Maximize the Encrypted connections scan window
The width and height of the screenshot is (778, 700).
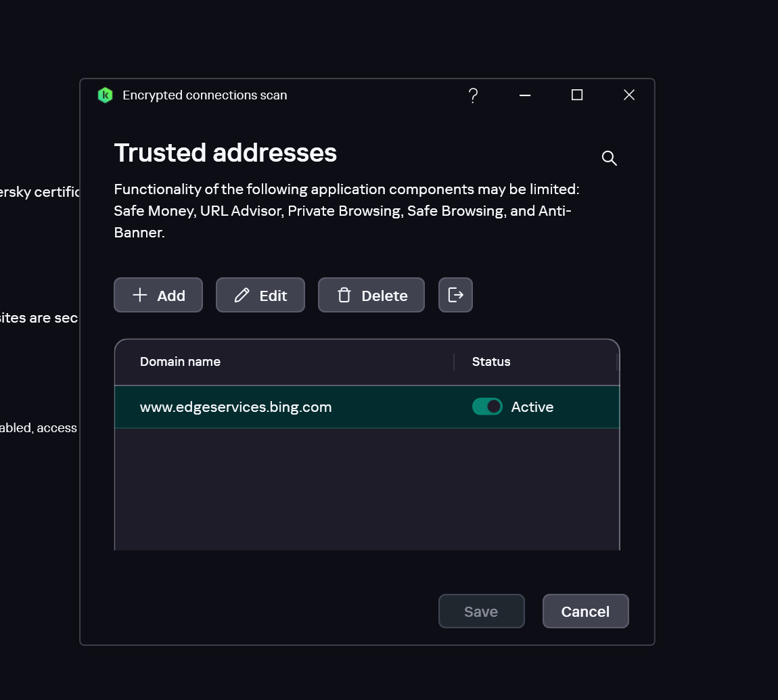[577, 95]
